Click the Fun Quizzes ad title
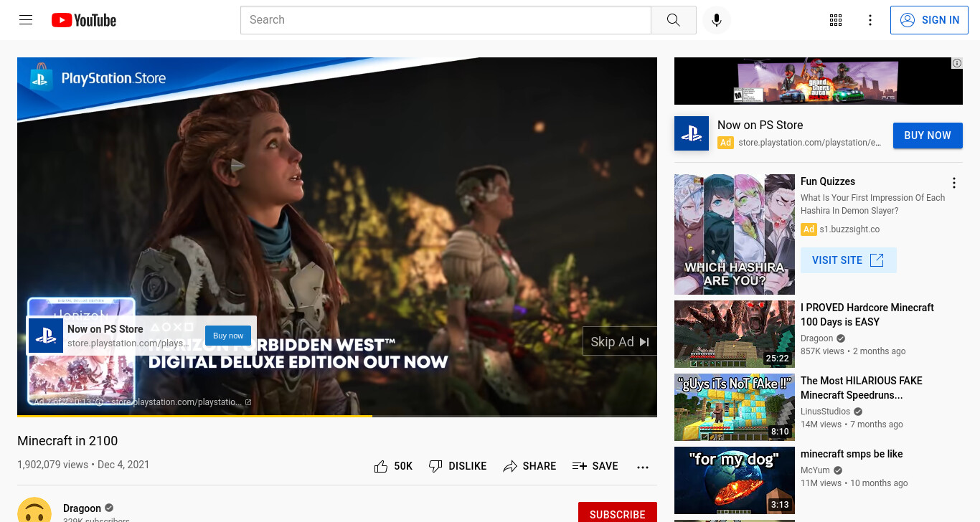Screen dimensions: 980x522 tap(828, 181)
